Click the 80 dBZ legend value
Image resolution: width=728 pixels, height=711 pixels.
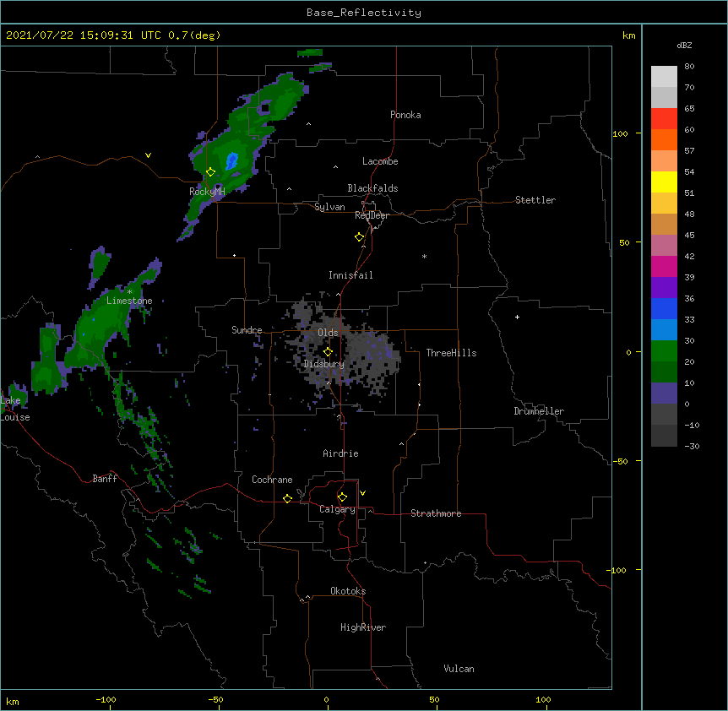pos(689,67)
